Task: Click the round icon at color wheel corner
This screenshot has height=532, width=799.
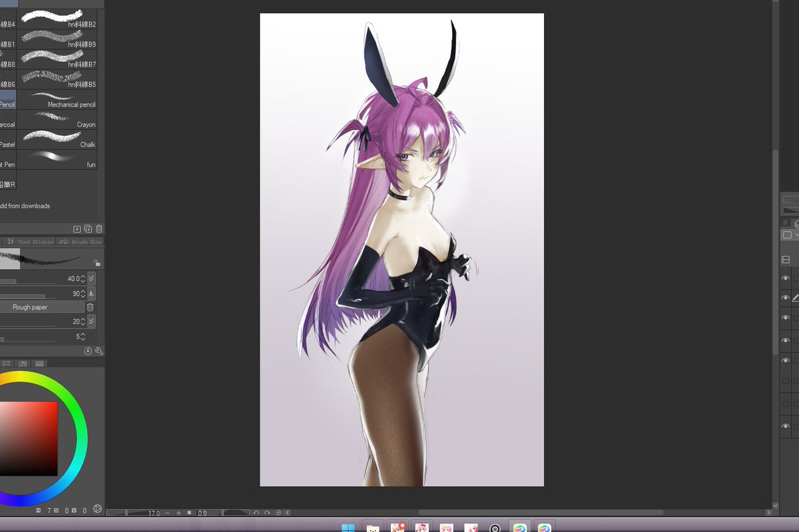Action: pos(97,509)
